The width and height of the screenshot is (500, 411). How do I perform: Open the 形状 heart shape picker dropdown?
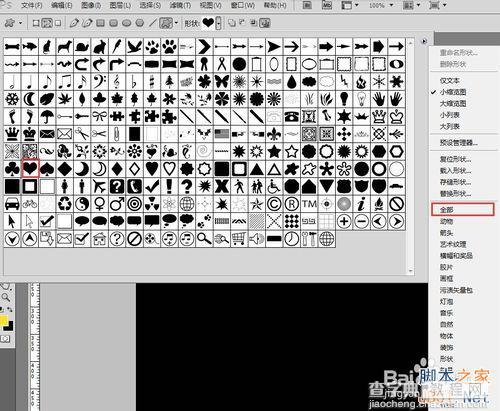coord(218,23)
